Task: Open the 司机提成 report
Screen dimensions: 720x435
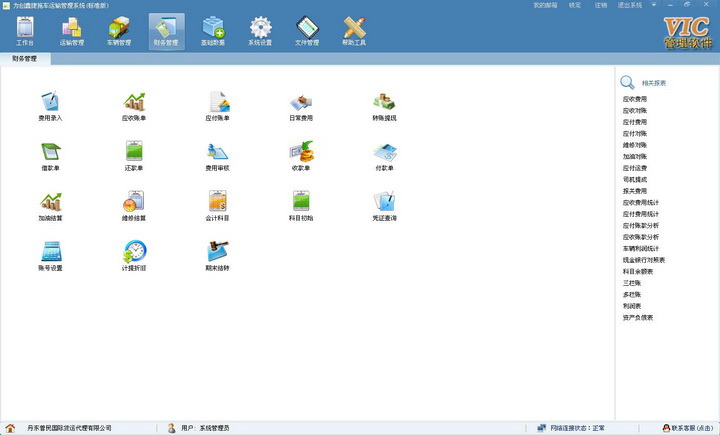Action: coord(635,180)
